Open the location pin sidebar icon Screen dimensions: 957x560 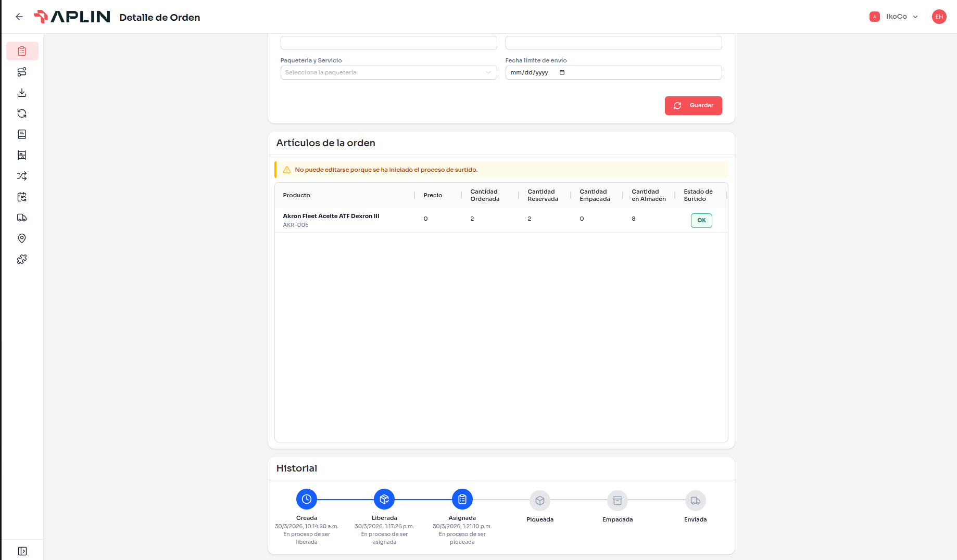pos(22,238)
